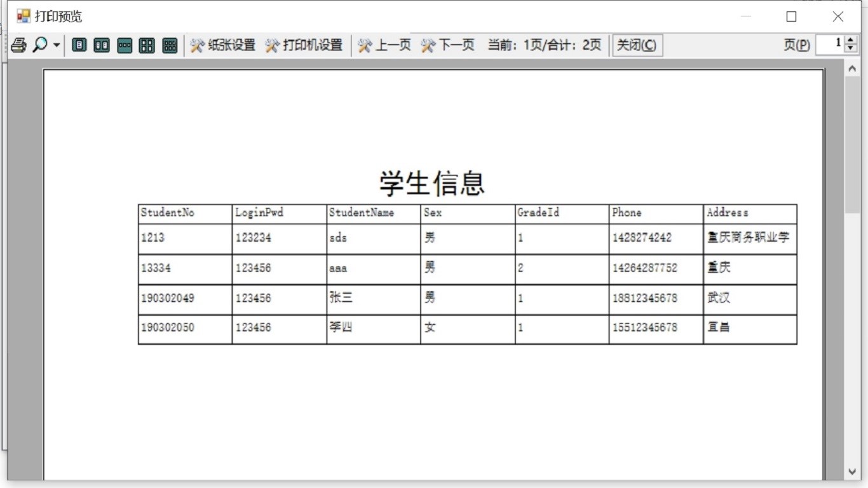This screenshot has width=868, height=488.
Task: Click the vertical scrollbar up arrow
Action: 852,68
